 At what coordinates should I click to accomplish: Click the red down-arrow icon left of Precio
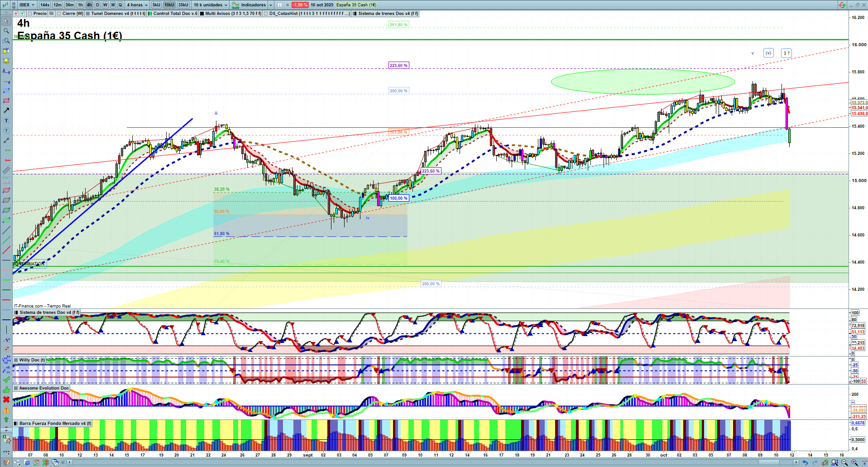(x=16, y=14)
